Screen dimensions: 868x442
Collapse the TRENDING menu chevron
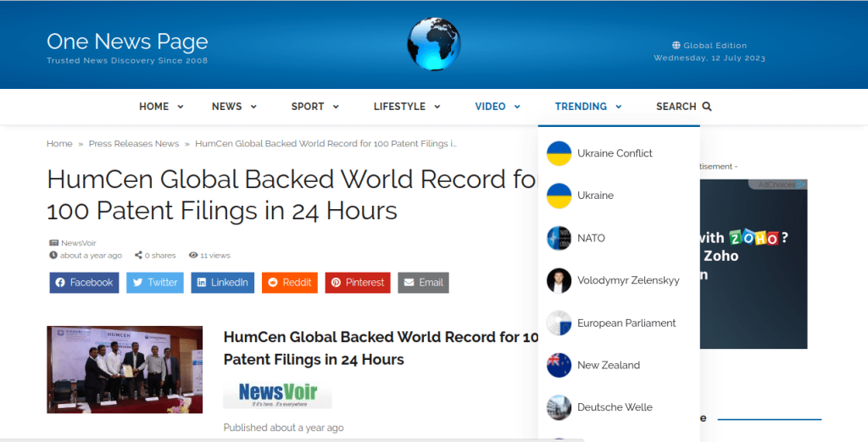[x=618, y=107]
